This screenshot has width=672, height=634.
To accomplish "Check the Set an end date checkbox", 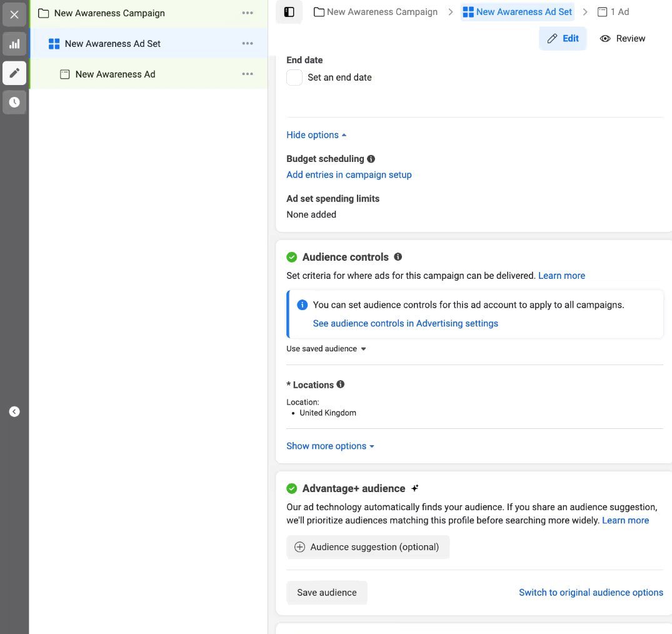I will 294,78.
